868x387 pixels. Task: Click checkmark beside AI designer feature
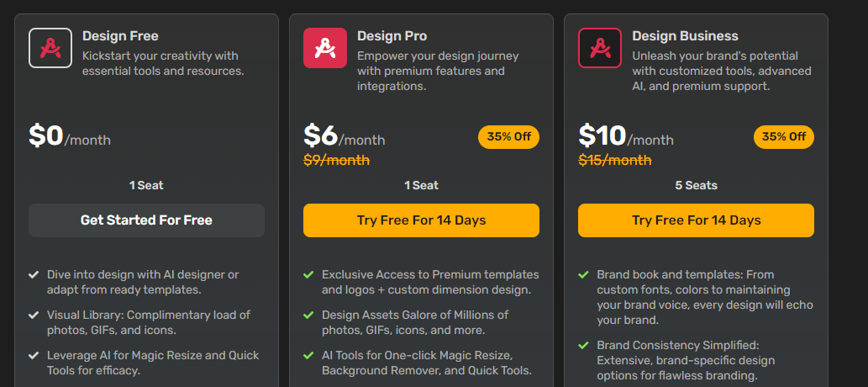point(34,274)
